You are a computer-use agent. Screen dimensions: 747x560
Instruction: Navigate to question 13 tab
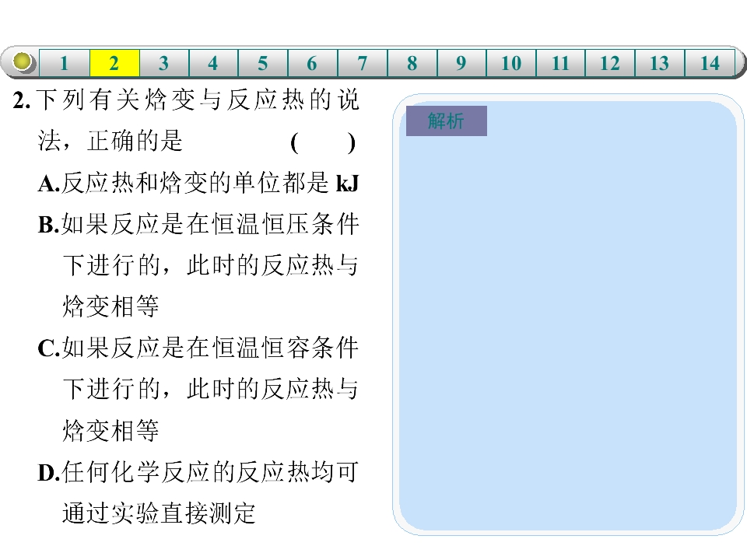click(660, 63)
